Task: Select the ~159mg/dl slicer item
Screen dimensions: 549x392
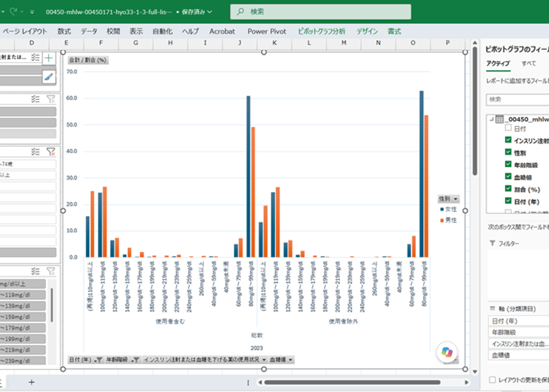Action: (x=23, y=317)
